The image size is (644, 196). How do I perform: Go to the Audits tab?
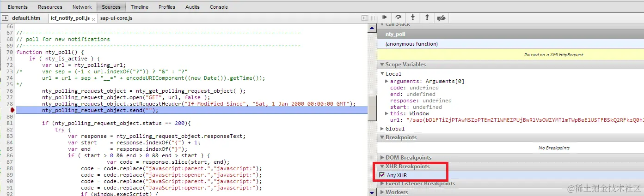193,7
